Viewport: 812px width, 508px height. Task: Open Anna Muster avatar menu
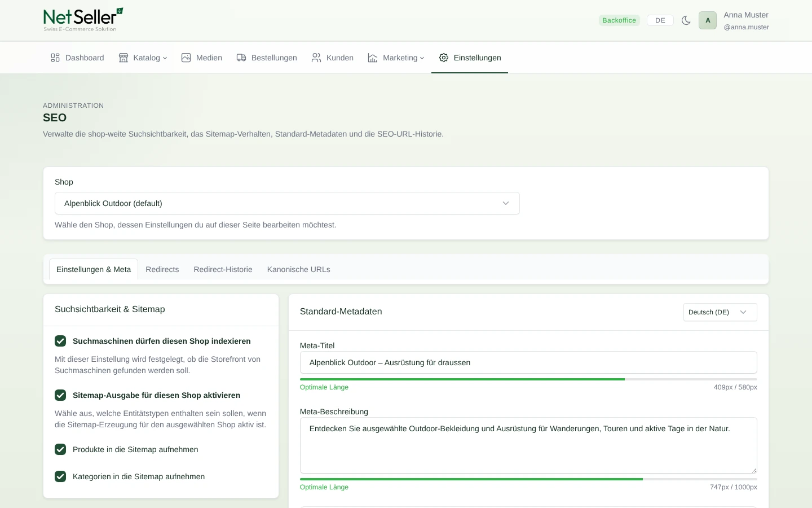(x=708, y=20)
